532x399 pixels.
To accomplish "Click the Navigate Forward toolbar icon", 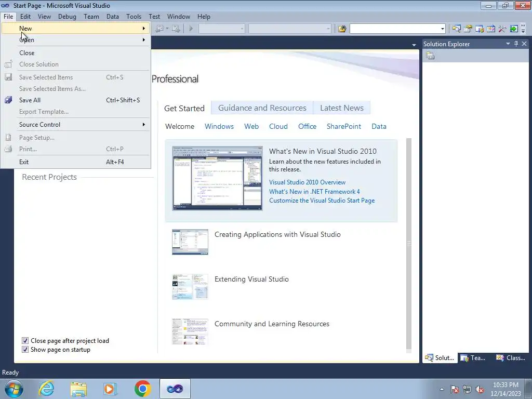I will [176, 29].
